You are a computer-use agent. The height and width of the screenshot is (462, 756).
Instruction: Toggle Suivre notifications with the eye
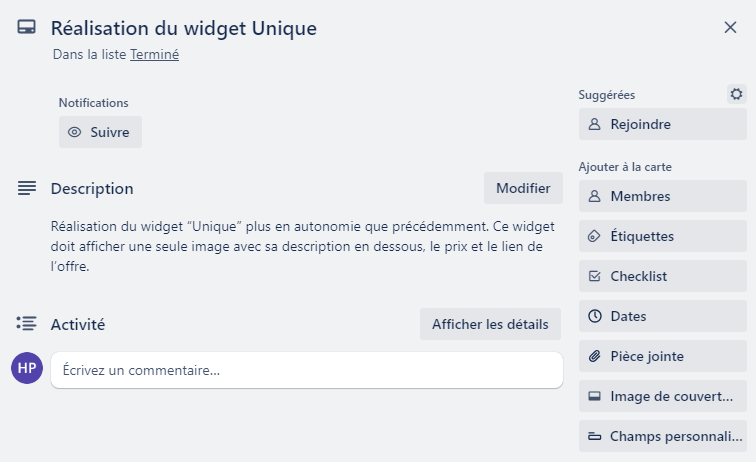100,132
